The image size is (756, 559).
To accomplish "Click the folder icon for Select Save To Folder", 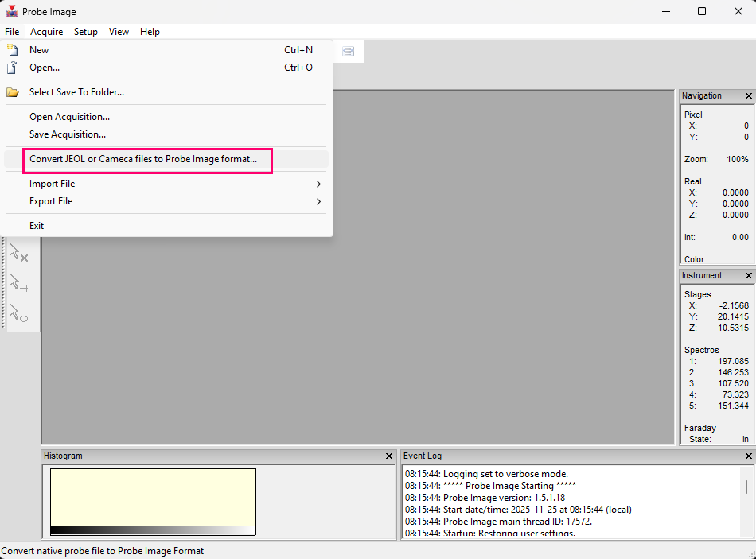I will click(13, 92).
